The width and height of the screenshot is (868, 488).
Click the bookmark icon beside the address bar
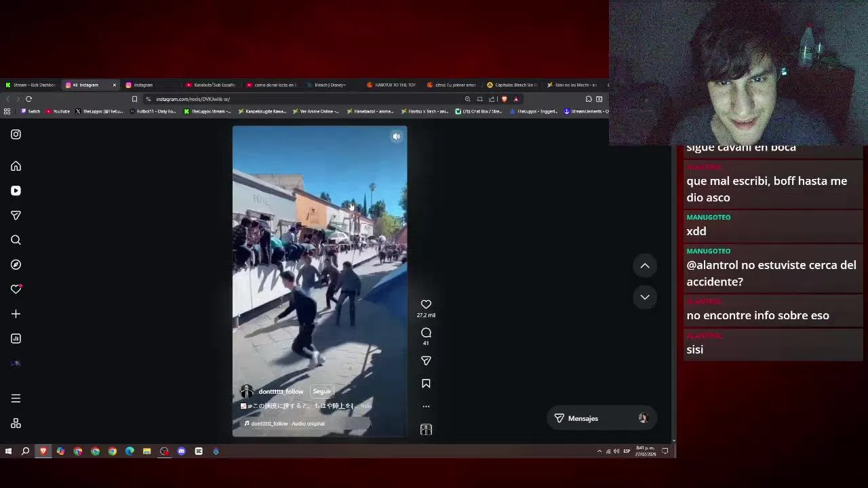click(x=134, y=99)
